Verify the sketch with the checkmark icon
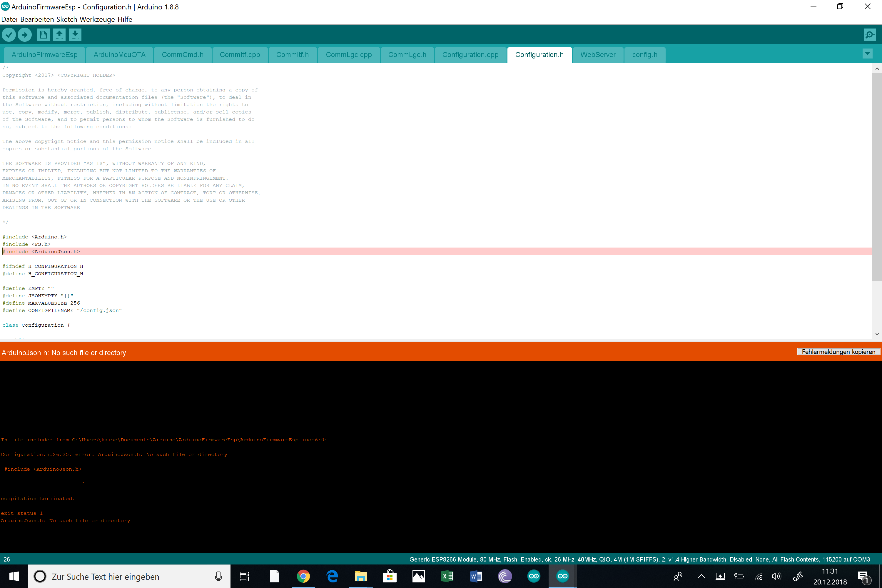 9,34
